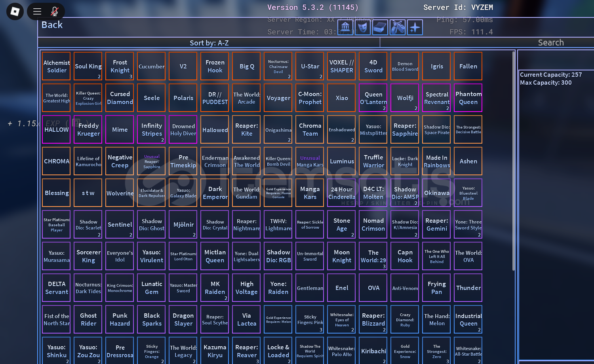Screen dimensions: 594x364
Task: Click the sparkle star icon
Action: point(415,27)
